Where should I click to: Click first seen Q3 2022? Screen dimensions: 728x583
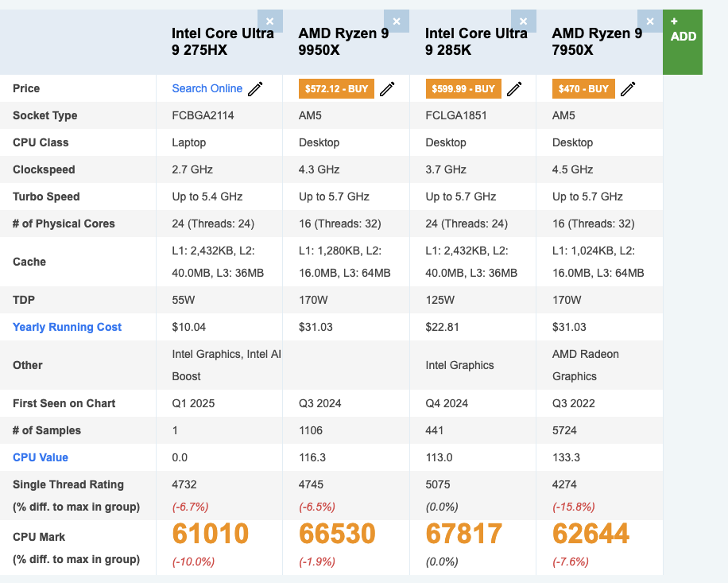click(573, 403)
